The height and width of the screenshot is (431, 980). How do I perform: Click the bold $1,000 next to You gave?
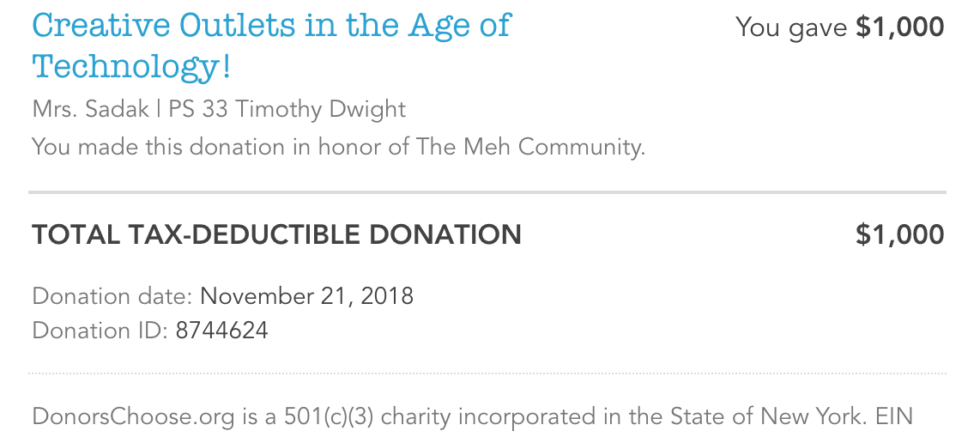click(899, 27)
